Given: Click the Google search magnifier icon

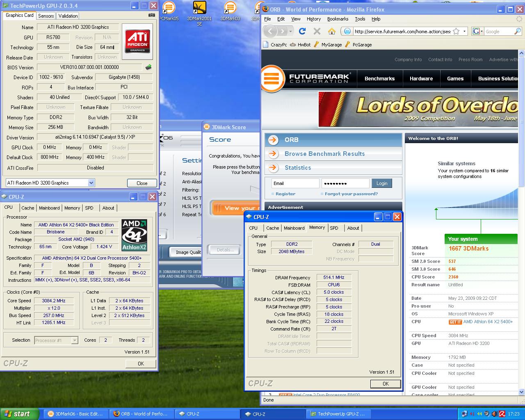Looking at the screenshot, I should (x=518, y=31).
